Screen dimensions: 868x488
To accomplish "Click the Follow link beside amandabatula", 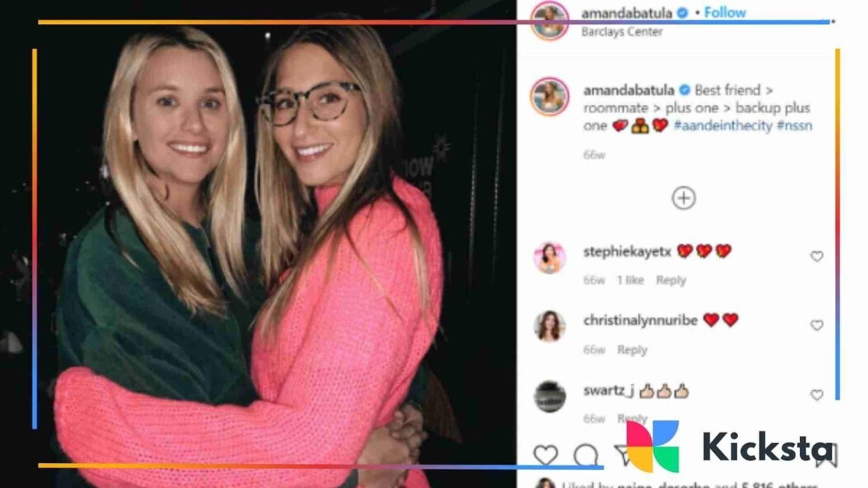I will point(724,12).
